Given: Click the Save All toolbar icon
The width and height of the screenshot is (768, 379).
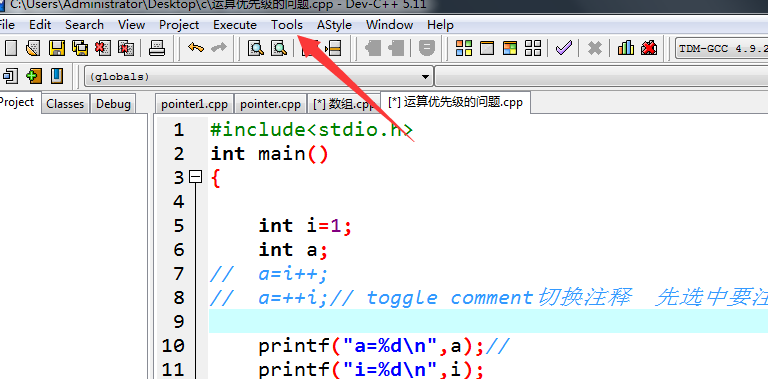Looking at the screenshot, I should (80, 48).
